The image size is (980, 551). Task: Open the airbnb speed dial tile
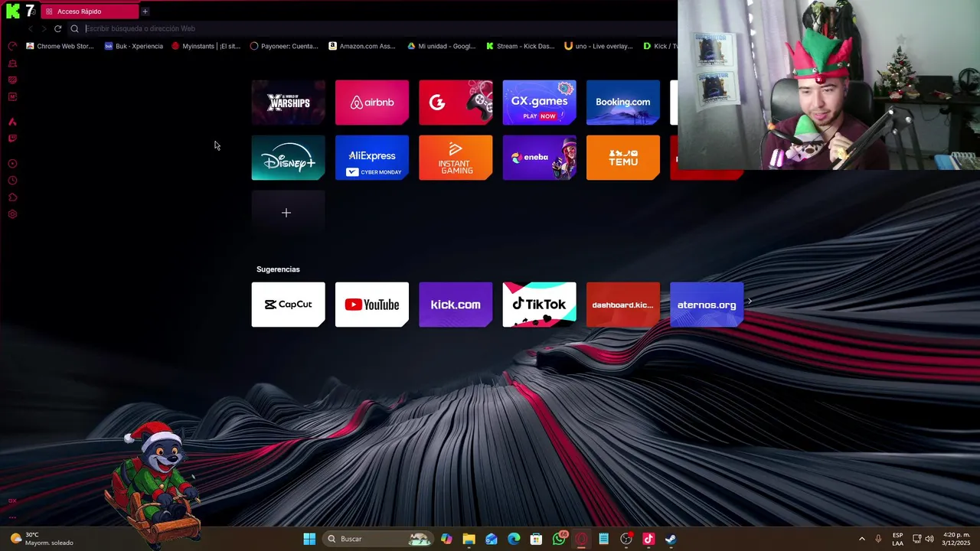click(x=372, y=103)
